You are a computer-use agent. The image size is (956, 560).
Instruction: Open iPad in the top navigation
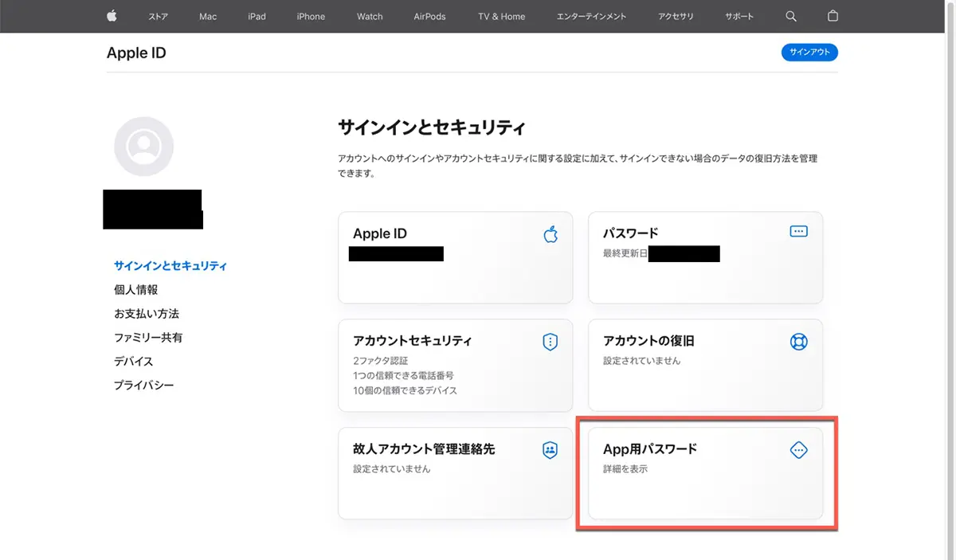257,17
